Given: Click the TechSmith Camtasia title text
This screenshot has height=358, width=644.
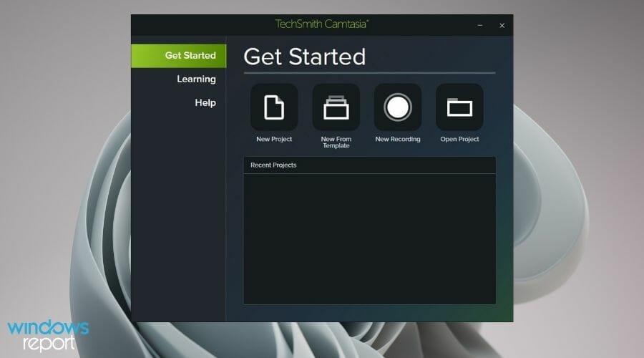Looking at the screenshot, I should click(x=321, y=24).
